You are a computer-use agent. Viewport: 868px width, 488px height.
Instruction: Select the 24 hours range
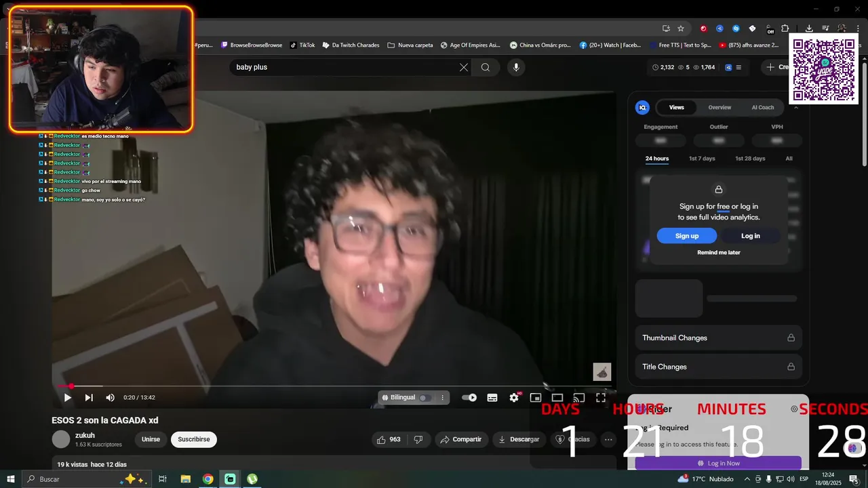pyautogui.click(x=657, y=159)
